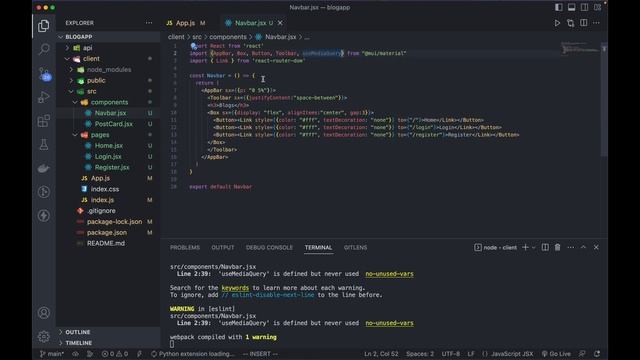Screen dimensions: 640x360
Task: Open Login.jsx in the explorer
Action: pos(108,156)
